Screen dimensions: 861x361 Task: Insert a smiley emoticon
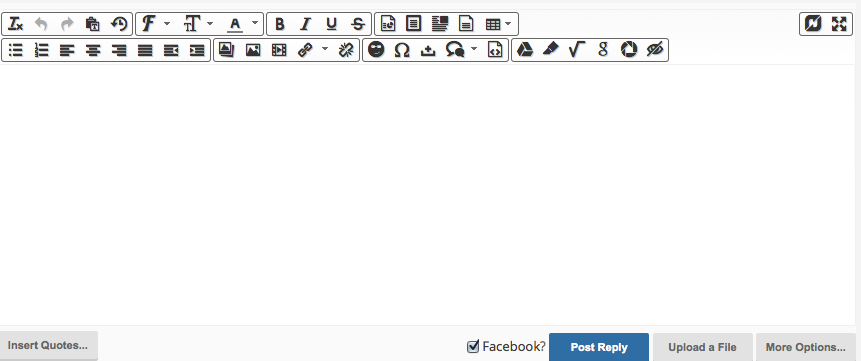[376, 50]
